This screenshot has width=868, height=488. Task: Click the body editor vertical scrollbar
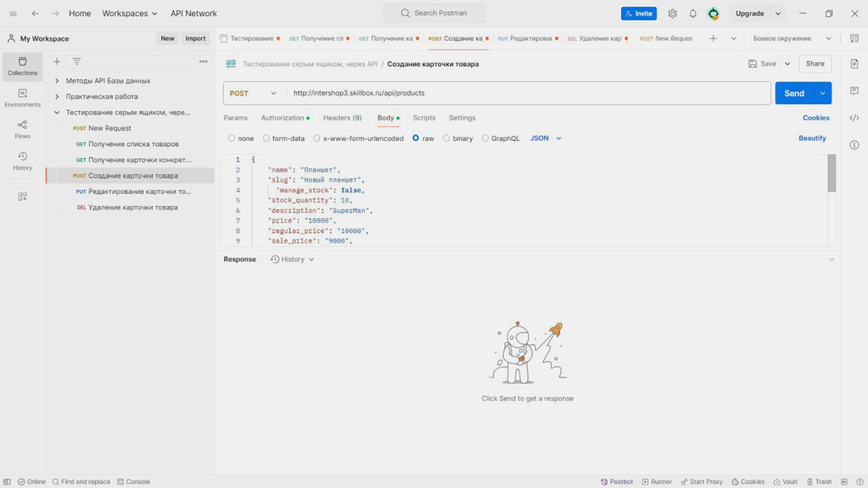pyautogui.click(x=831, y=174)
